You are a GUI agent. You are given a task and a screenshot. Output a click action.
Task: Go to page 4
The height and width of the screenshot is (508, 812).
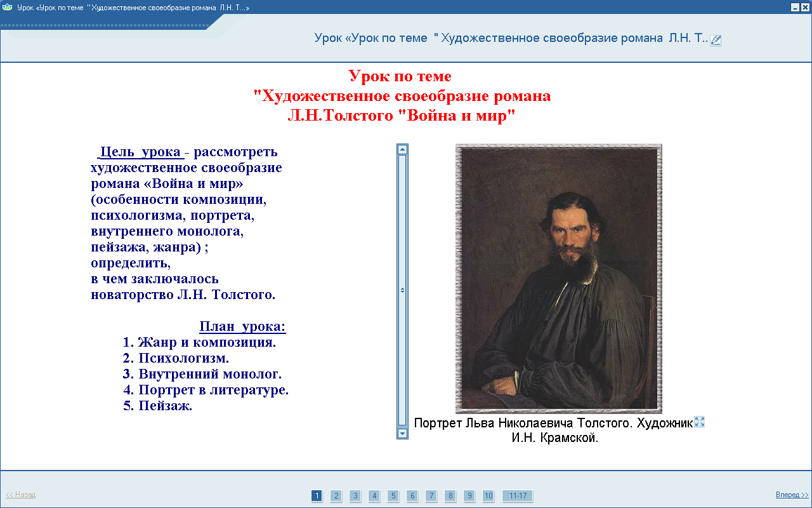tap(374, 496)
